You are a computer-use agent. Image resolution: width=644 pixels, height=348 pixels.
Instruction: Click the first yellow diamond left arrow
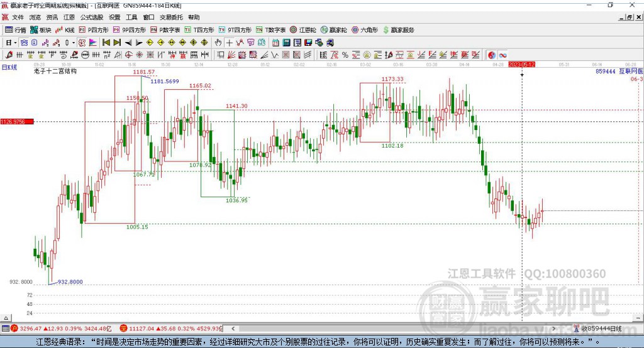click(150, 43)
